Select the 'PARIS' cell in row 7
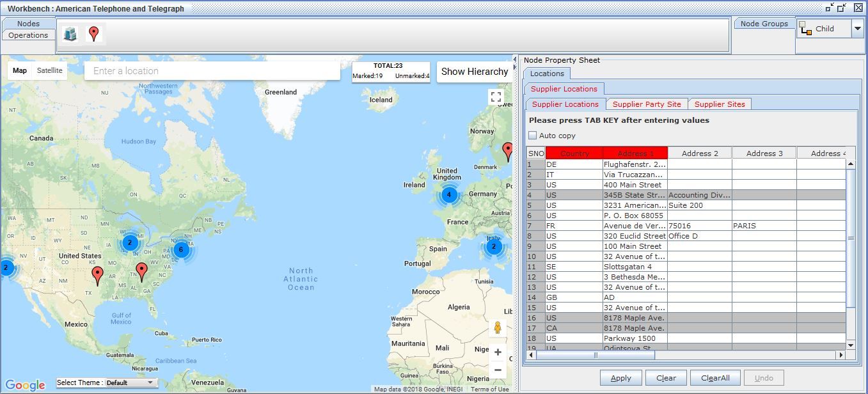This screenshot has height=394, width=868. point(764,226)
